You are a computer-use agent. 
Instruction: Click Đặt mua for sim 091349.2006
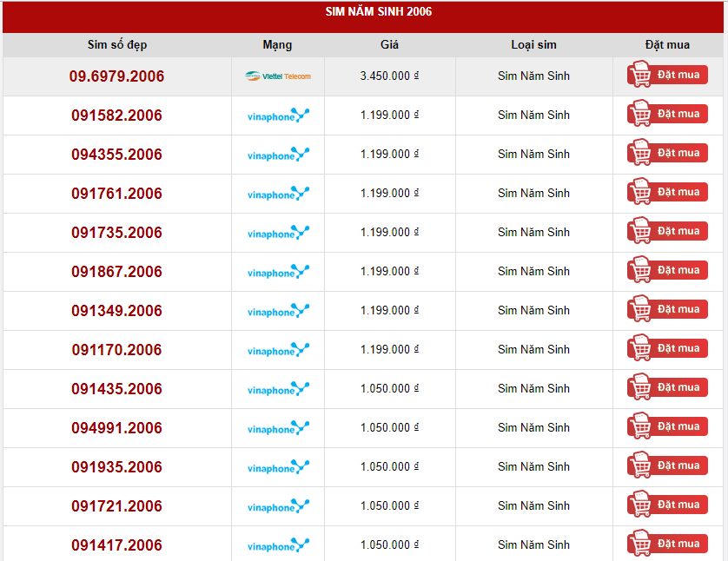click(667, 308)
